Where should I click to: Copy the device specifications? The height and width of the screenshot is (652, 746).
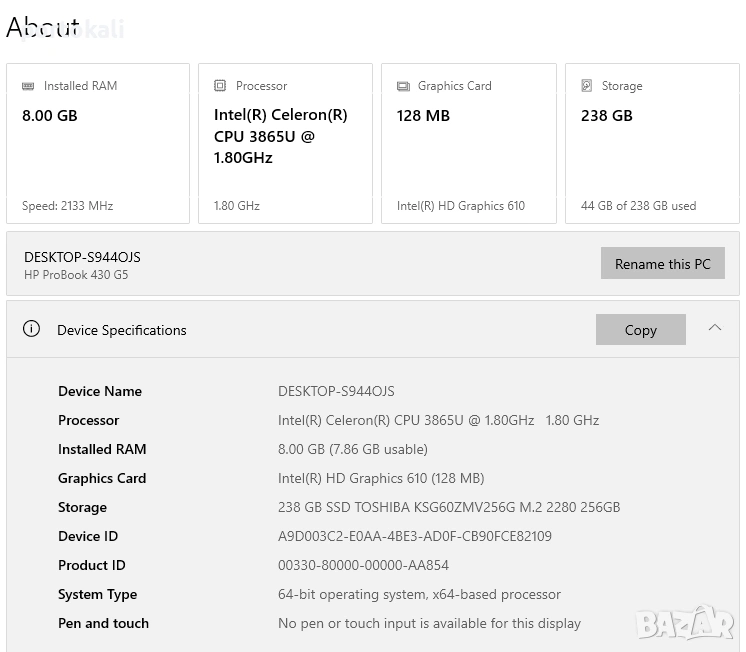click(640, 330)
